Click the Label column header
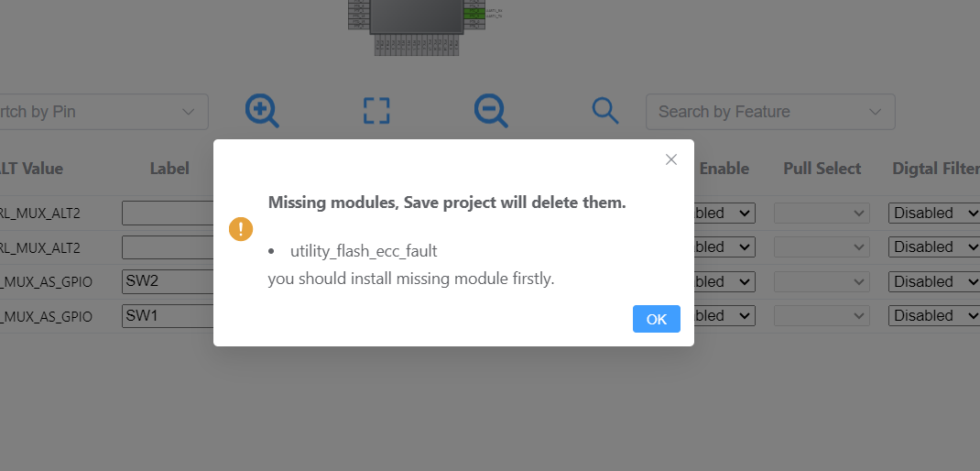Image resolution: width=980 pixels, height=471 pixels. [x=169, y=169]
